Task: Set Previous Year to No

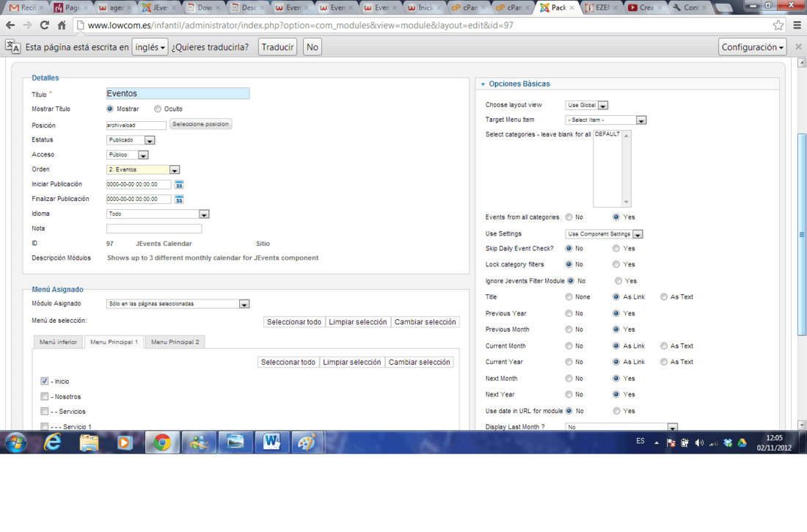Action: pos(569,313)
